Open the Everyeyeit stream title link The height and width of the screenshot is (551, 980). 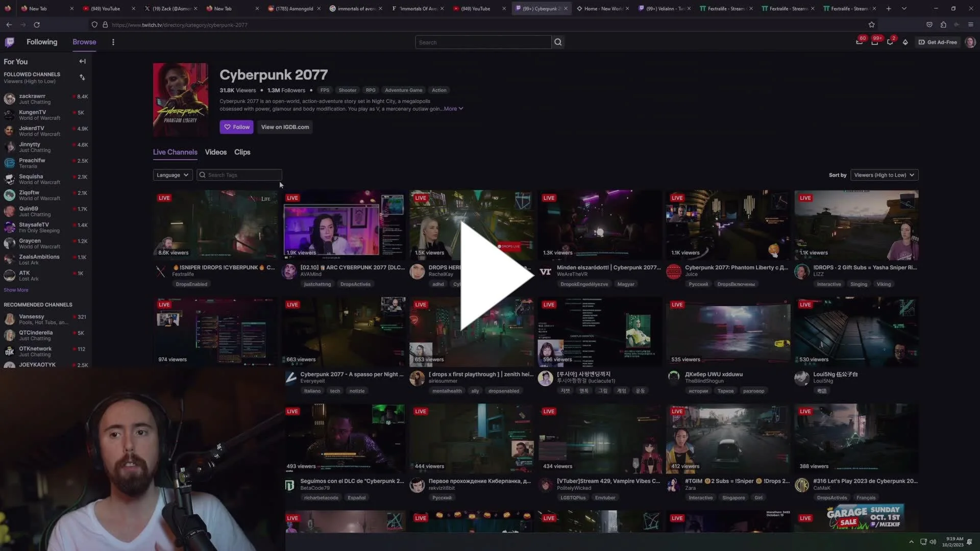click(352, 374)
